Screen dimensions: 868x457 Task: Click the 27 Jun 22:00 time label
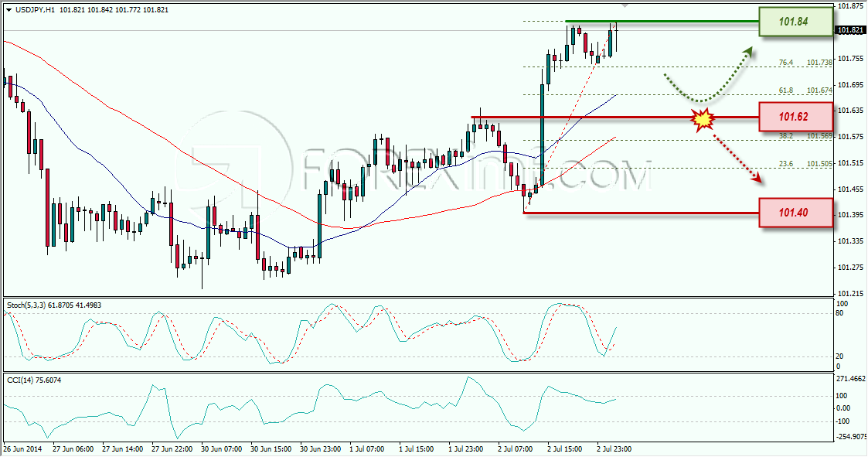tap(172, 448)
